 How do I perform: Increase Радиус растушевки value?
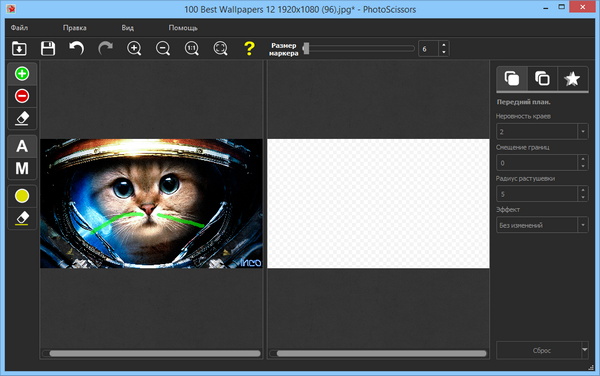click(583, 190)
